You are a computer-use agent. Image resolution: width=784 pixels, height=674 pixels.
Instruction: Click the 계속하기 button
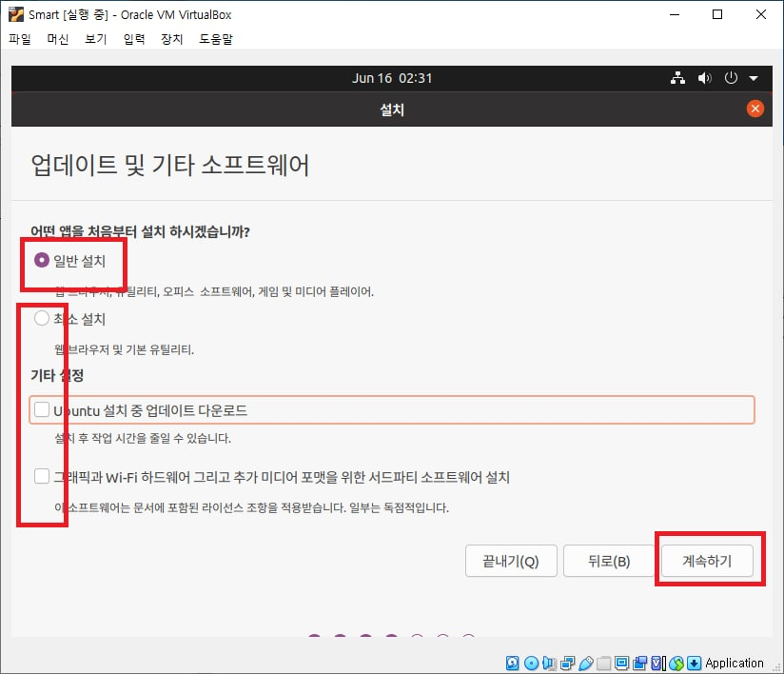tap(707, 561)
